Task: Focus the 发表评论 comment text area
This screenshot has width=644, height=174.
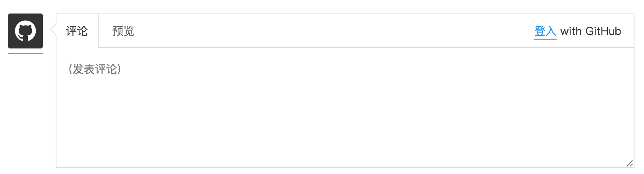Action: click(x=344, y=107)
